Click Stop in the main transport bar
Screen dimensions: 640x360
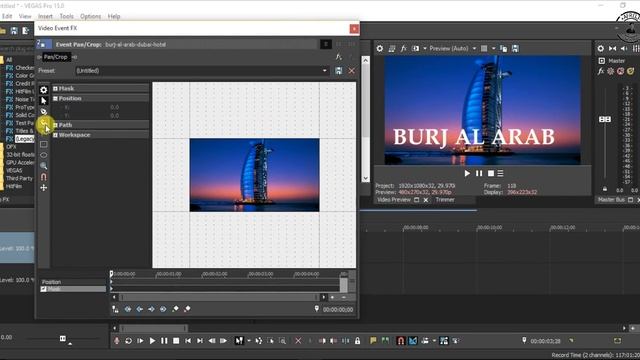(x=176, y=341)
